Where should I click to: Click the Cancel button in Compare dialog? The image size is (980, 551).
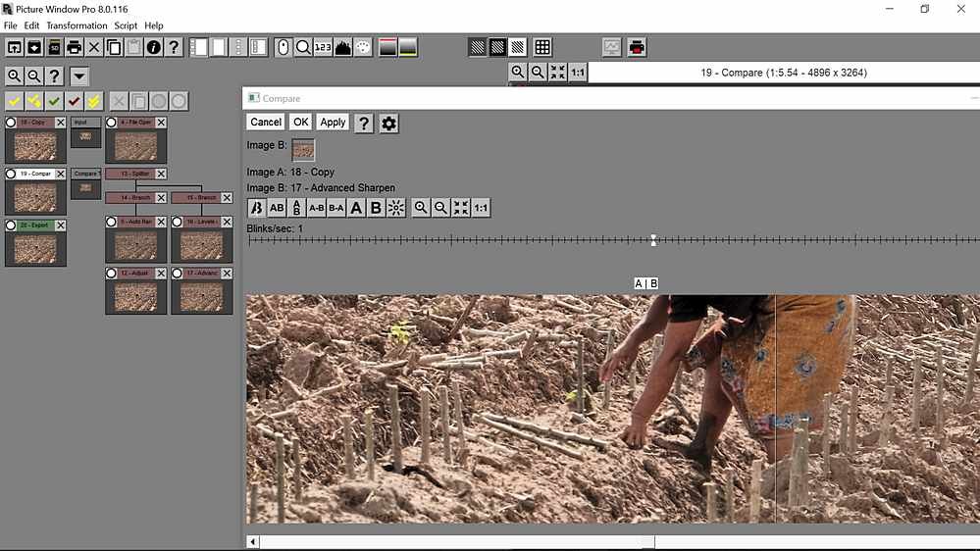pyautogui.click(x=266, y=123)
